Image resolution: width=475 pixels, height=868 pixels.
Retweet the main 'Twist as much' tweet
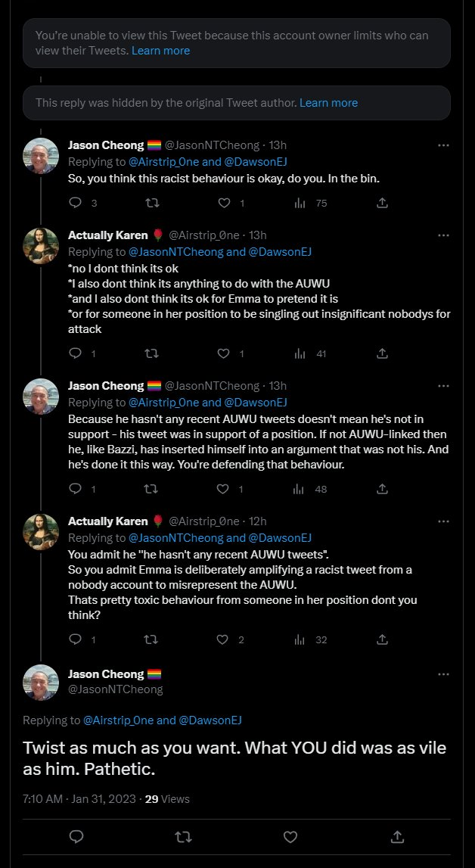coord(183,837)
